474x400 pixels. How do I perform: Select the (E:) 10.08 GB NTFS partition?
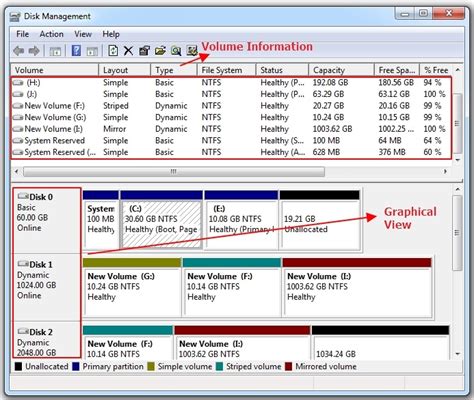click(241, 220)
